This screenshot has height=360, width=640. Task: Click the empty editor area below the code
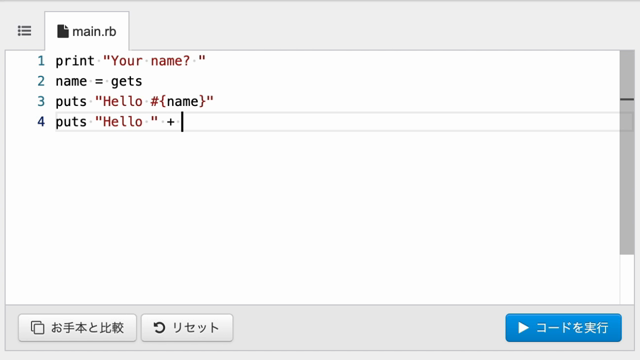312,216
